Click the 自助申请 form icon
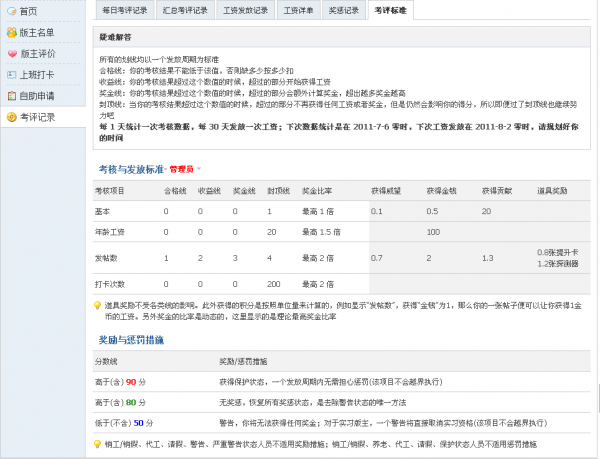The image size is (600, 460). click(11, 96)
